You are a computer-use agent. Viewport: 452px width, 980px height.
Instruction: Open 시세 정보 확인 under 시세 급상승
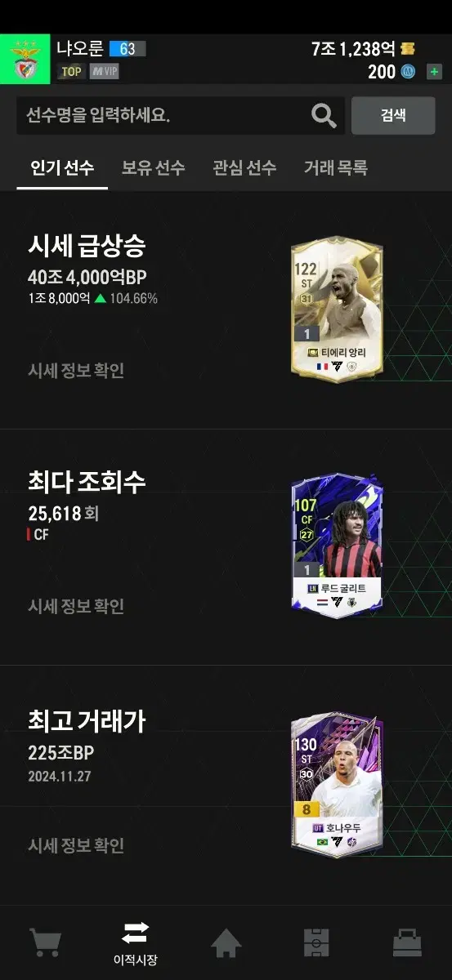click(76, 370)
